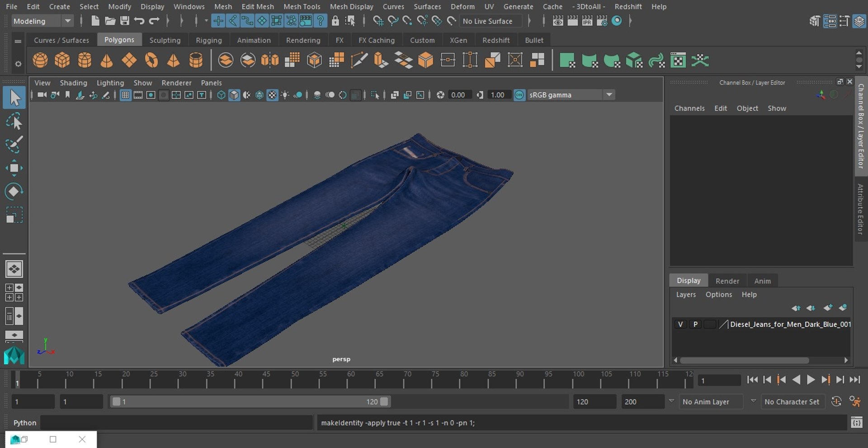868x448 pixels.
Task: Open the Edit Mesh menu
Action: pyautogui.click(x=258, y=6)
